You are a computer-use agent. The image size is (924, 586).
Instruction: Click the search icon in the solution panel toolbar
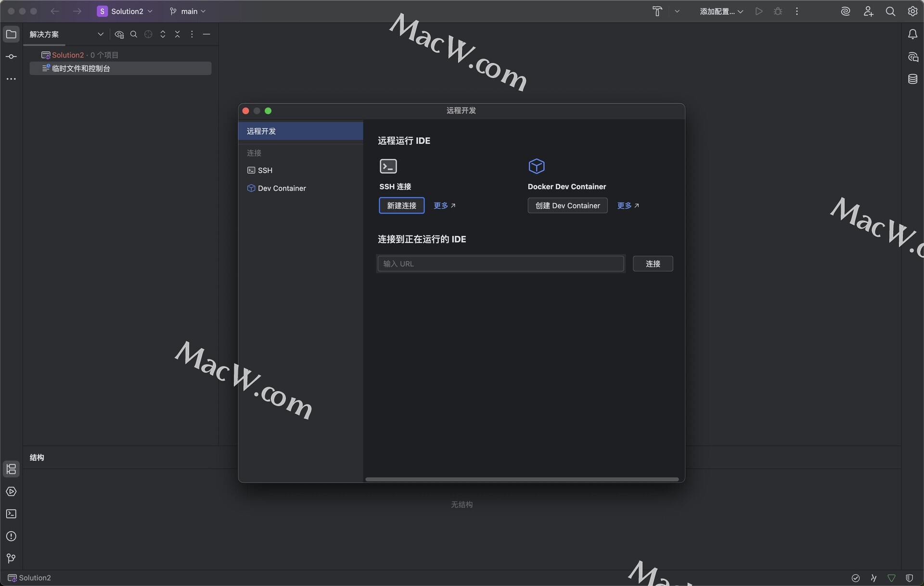pos(134,34)
